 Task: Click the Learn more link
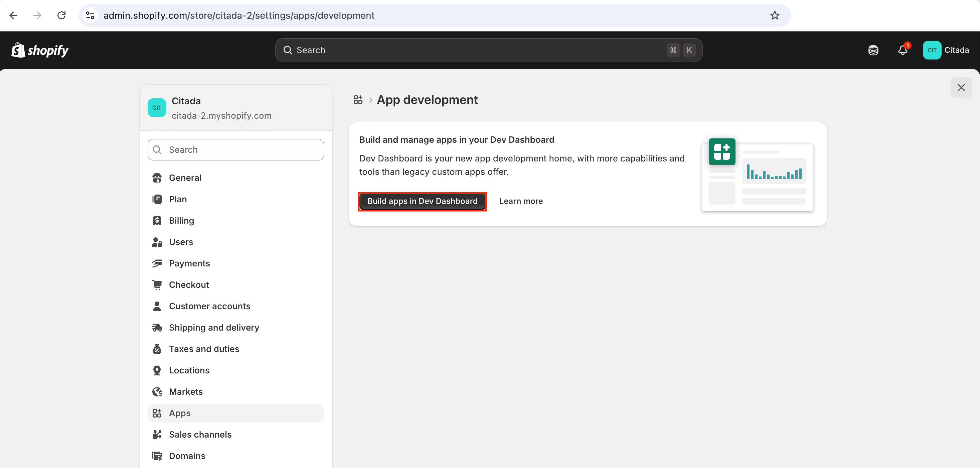[x=521, y=202]
